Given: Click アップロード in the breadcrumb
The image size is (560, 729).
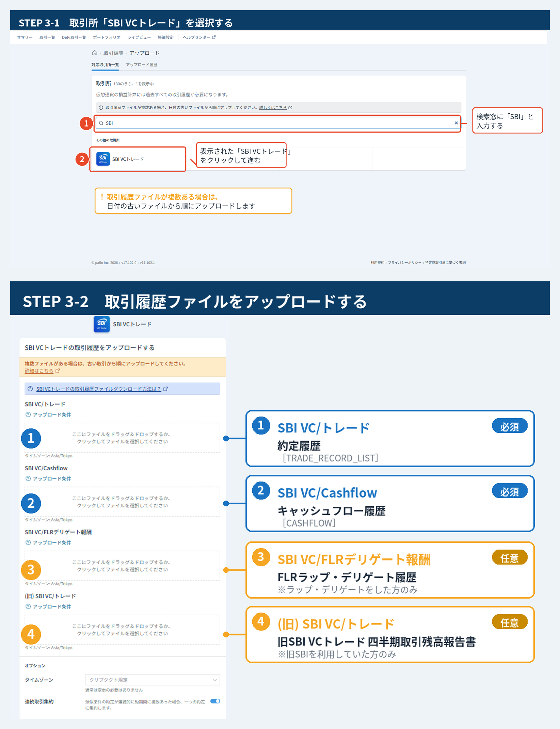Looking at the screenshot, I should 144,53.
